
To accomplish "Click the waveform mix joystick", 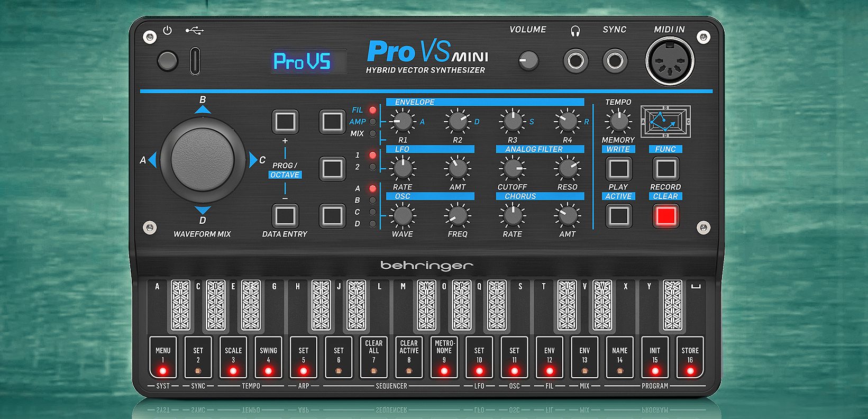I will coord(203,159).
